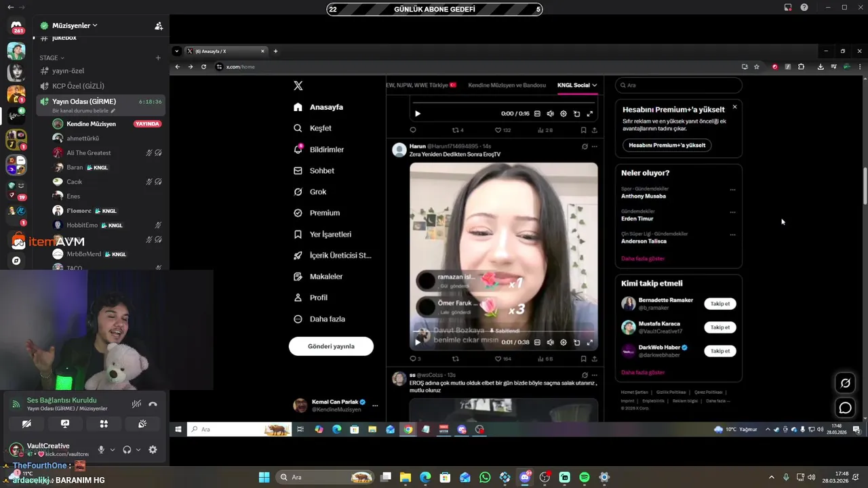
Task: Focus the X search field Ara
Action: (679, 85)
